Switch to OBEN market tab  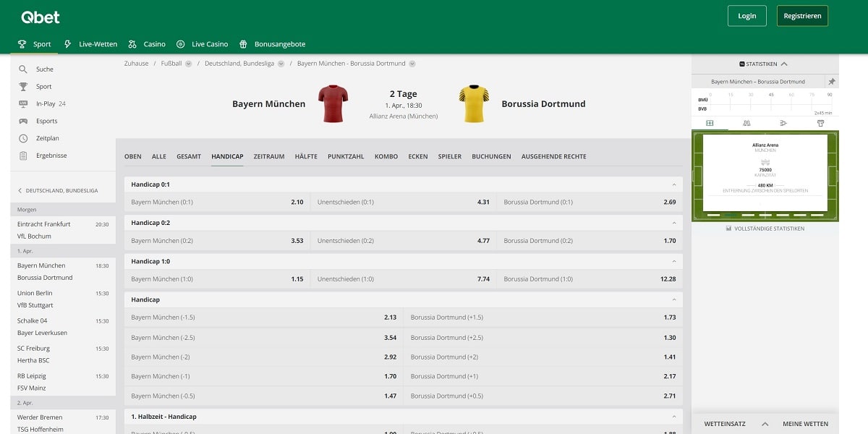tap(133, 156)
